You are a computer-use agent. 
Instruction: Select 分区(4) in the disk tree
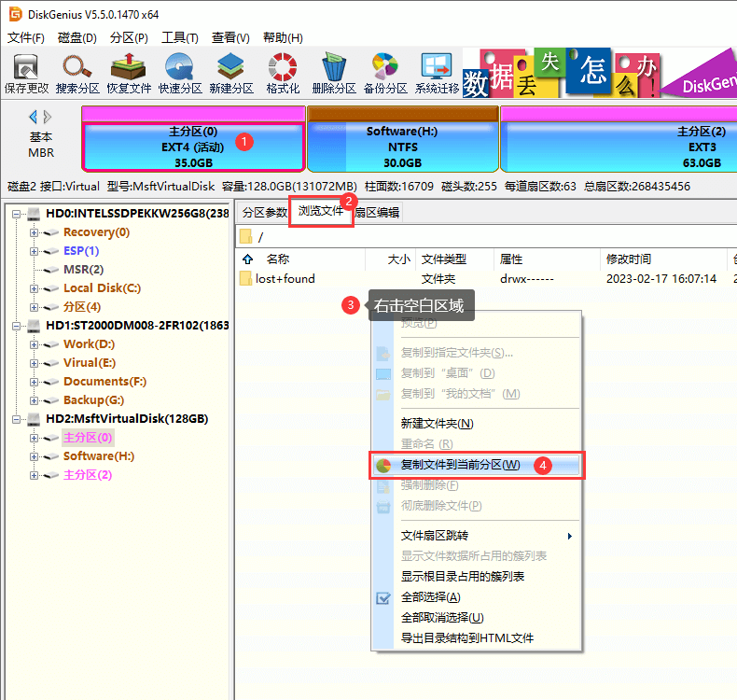(x=82, y=307)
